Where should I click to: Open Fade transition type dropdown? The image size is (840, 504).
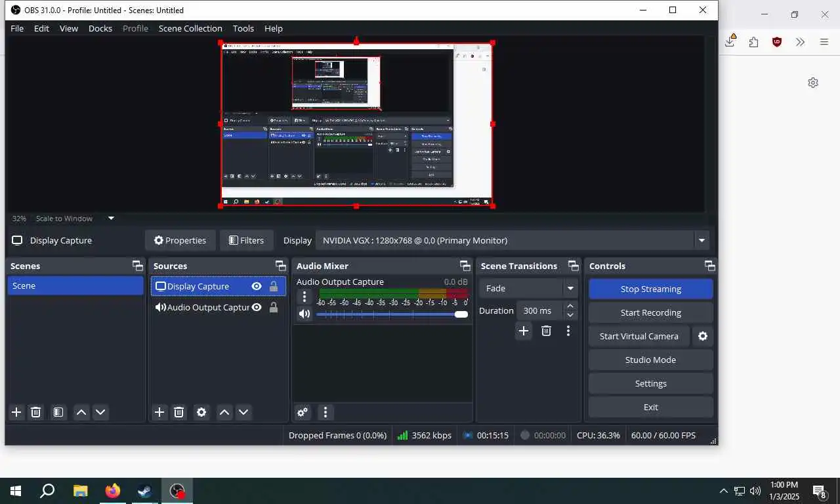528,288
